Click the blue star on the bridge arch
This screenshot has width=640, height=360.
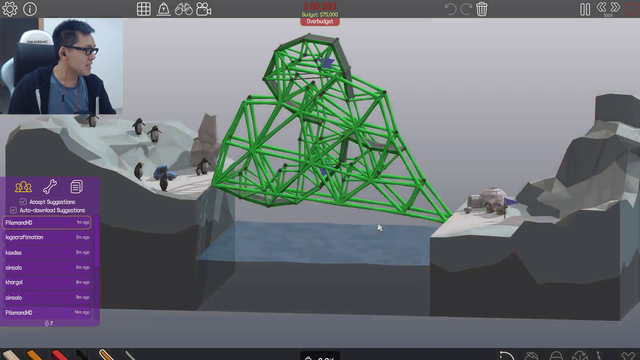coord(327,62)
